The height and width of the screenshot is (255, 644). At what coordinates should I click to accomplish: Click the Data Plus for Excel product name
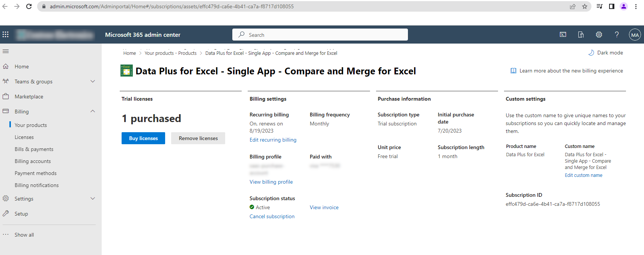pyautogui.click(x=525, y=154)
